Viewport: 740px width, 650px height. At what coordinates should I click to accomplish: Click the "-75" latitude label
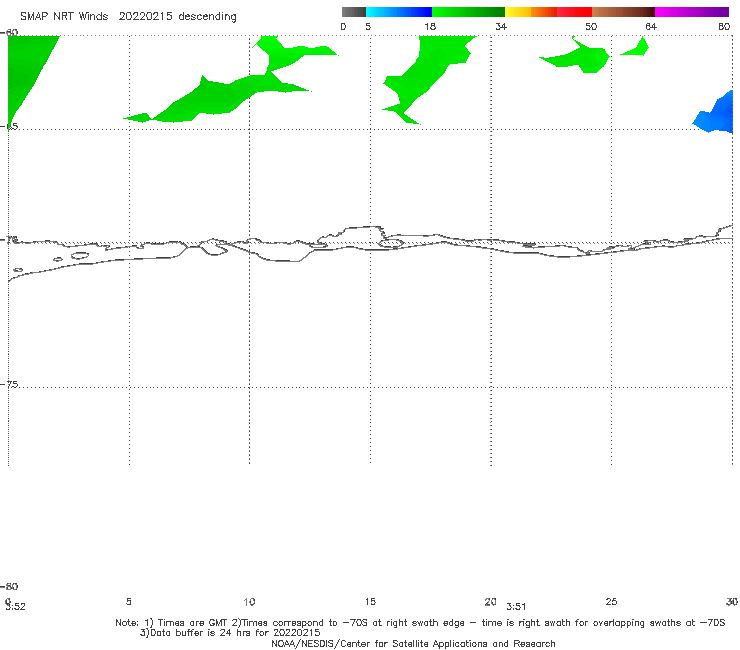pyautogui.click(x=10, y=385)
